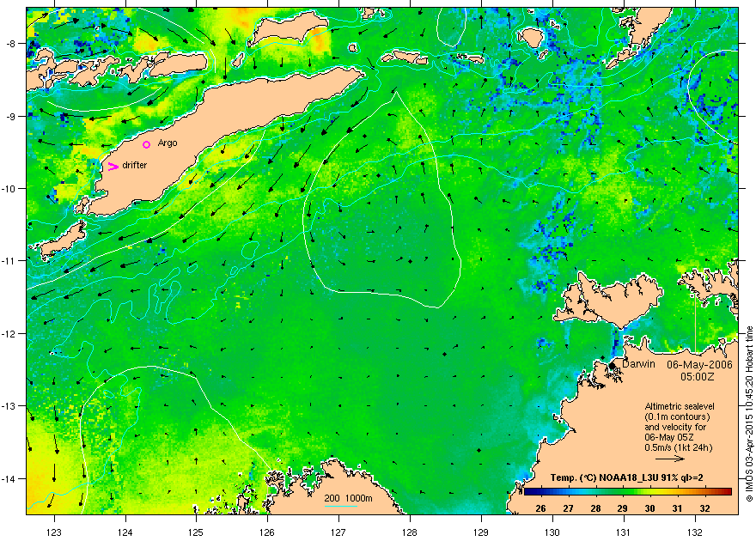Click the '05:00Z' time text
The height and width of the screenshot is (541, 756).
coord(698,376)
